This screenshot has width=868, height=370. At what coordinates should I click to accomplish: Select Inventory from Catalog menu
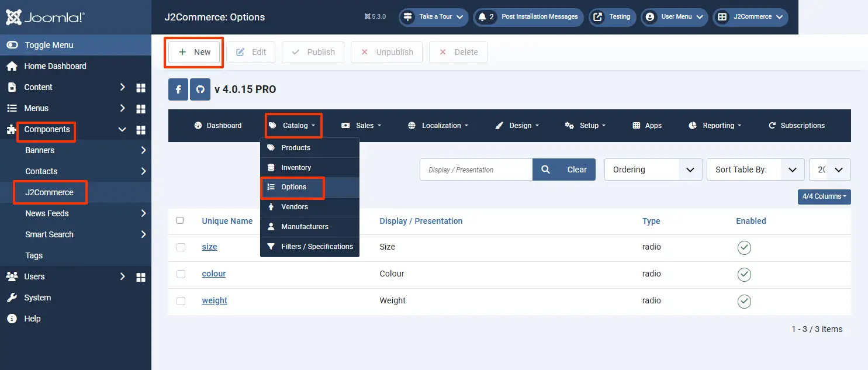click(x=310, y=168)
